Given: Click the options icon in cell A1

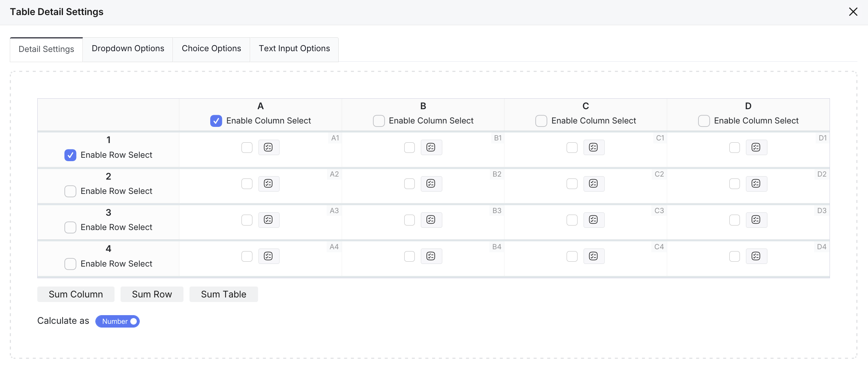Looking at the screenshot, I should pos(268,147).
